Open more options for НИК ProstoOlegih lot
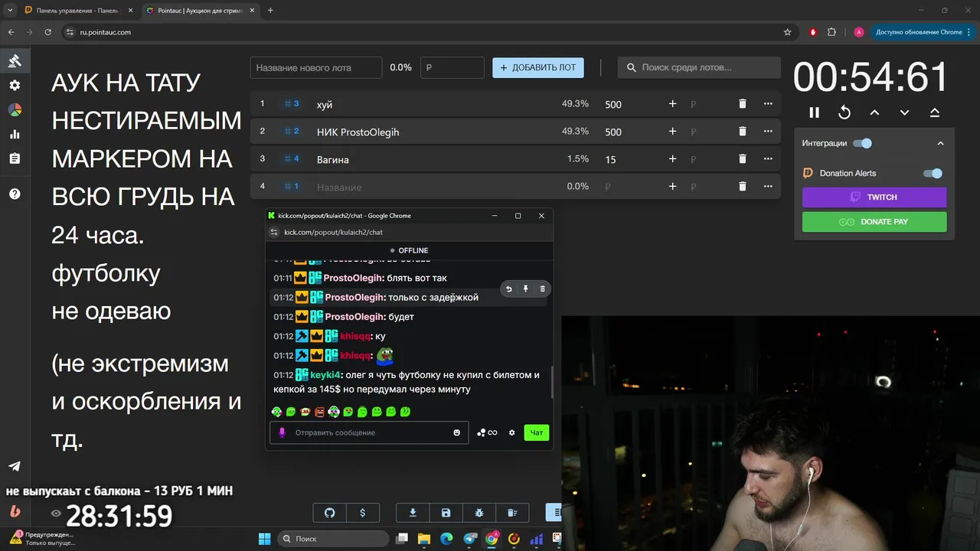 pyautogui.click(x=768, y=132)
